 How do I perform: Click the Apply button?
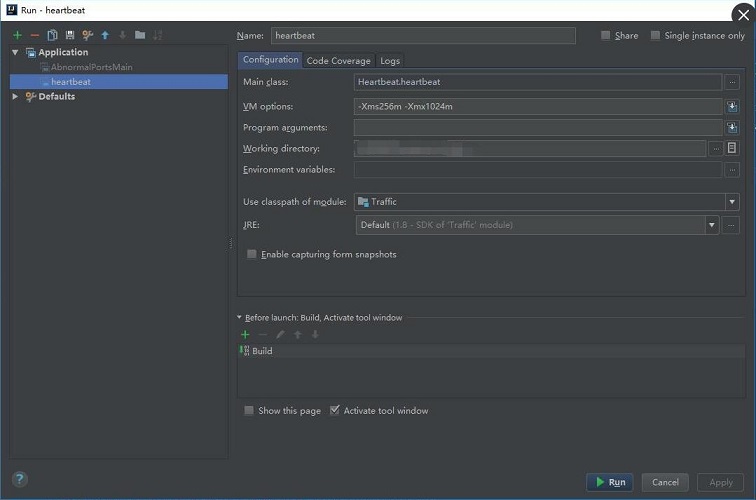point(720,482)
